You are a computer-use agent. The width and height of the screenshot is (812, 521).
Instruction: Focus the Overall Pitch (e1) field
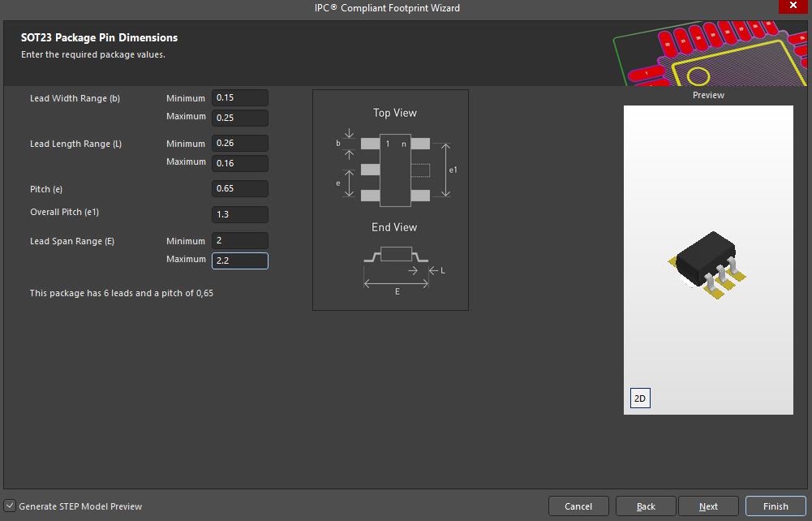239,215
